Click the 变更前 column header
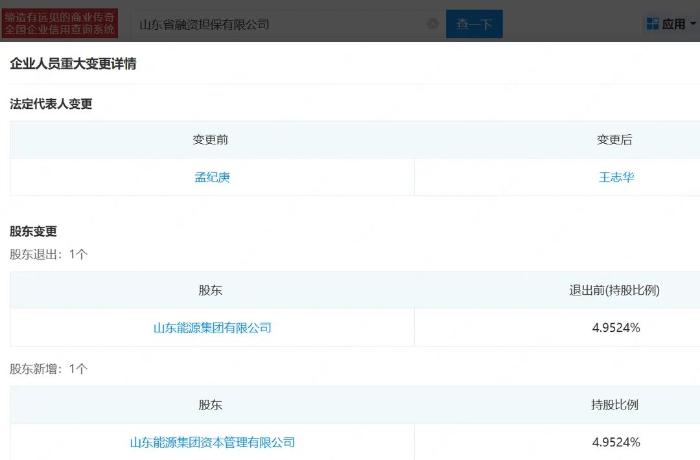Image resolution: width=700 pixels, height=460 pixels. click(211, 140)
